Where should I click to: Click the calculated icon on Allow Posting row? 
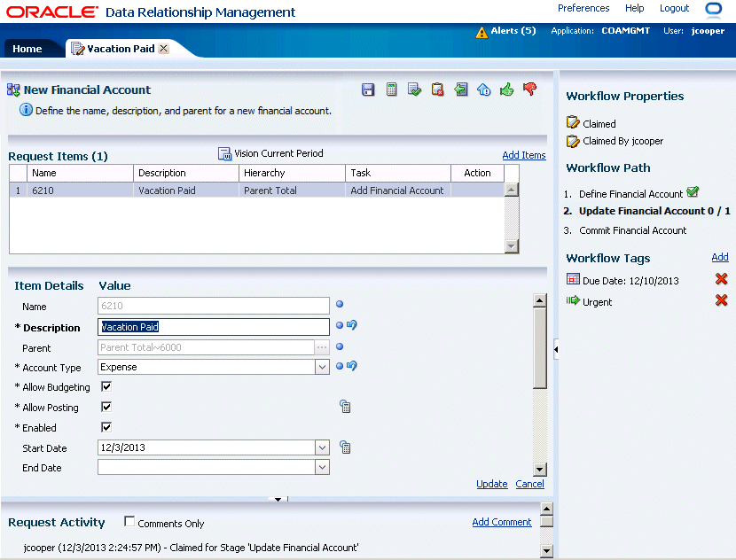[x=346, y=407]
